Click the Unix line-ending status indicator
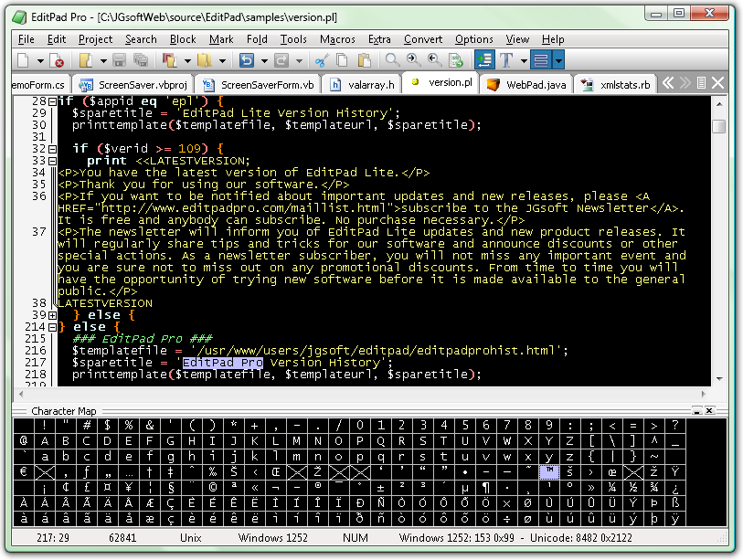 pos(190,538)
